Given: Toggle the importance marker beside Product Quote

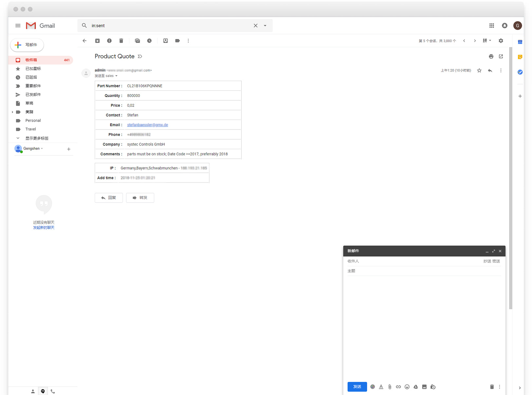Looking at the screenshot, I should [x=140, y=56].
